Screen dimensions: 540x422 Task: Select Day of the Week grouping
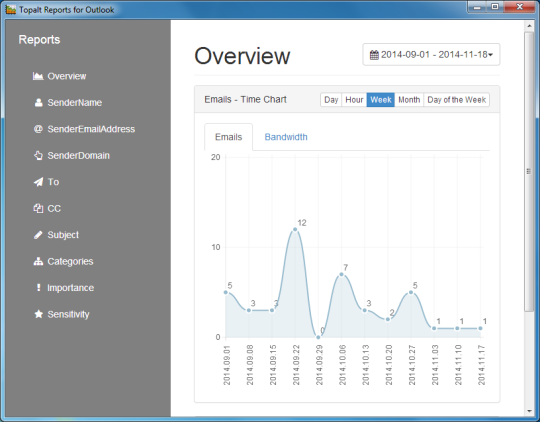point(457,100)
